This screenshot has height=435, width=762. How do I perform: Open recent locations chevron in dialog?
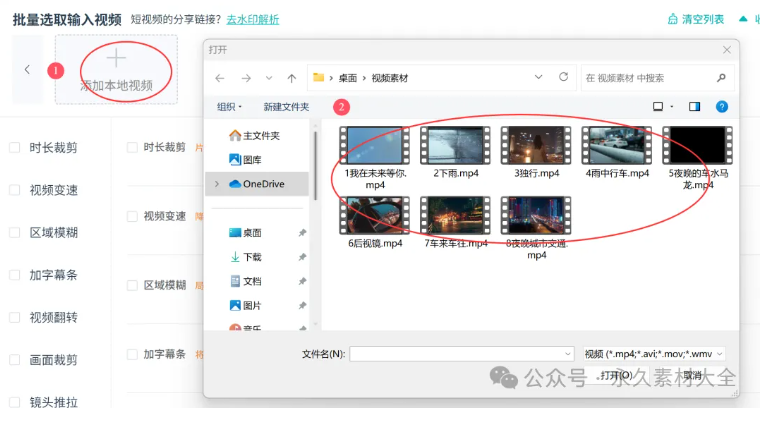pyautogui.click(x=269, y=78)
